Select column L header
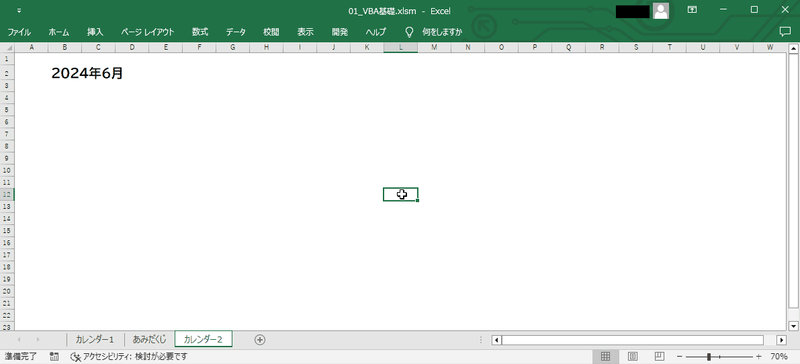The width and height of the screenshot is (800, 364). coord(401,47)
